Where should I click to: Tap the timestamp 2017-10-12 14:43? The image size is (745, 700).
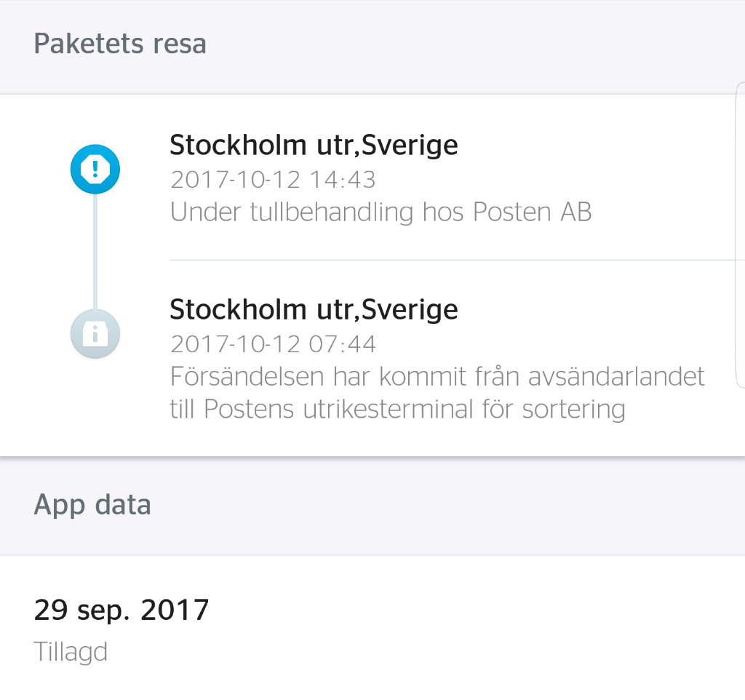(273, 179)
